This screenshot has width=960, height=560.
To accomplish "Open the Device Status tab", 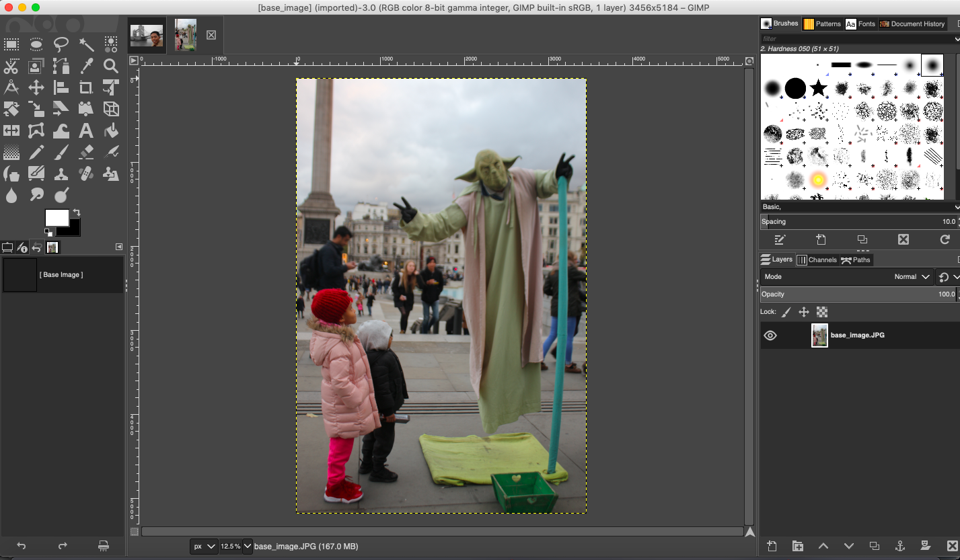I will (22, 247).
